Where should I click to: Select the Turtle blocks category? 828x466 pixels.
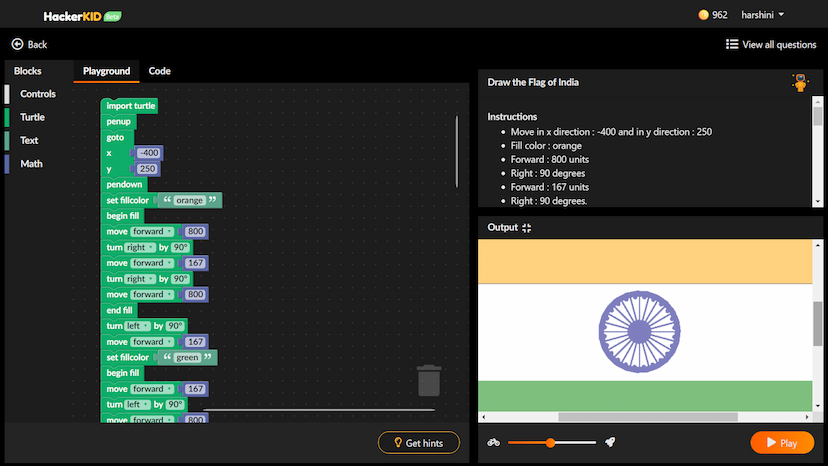point(32,117)
